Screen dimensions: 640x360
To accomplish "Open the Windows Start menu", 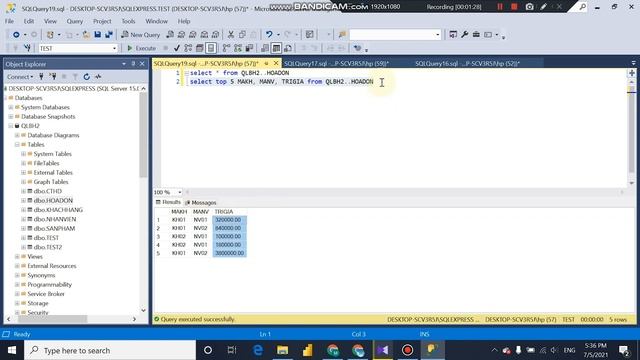I will (x=12, y=350).
